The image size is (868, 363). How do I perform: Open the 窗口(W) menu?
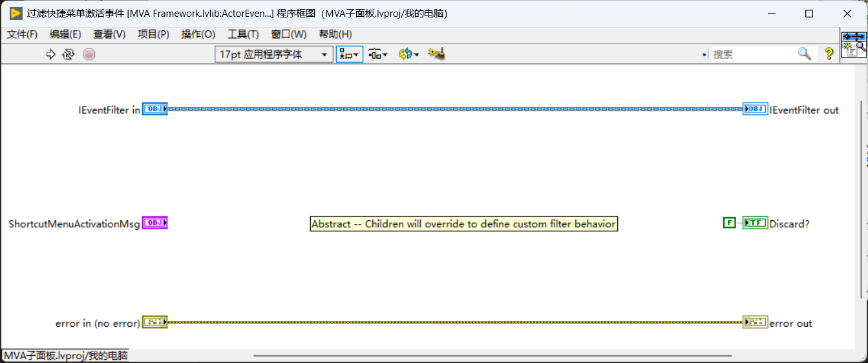click(289, 34)
